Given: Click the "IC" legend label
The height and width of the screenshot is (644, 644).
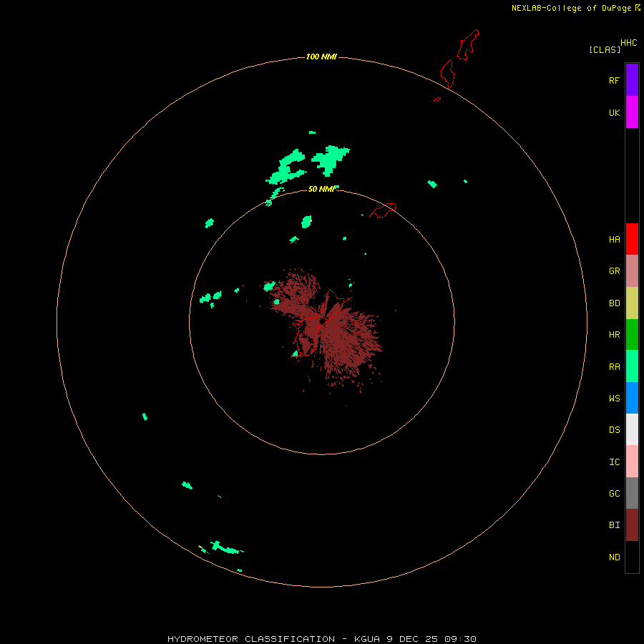Looking at the screenshot, I should (614, 462).
